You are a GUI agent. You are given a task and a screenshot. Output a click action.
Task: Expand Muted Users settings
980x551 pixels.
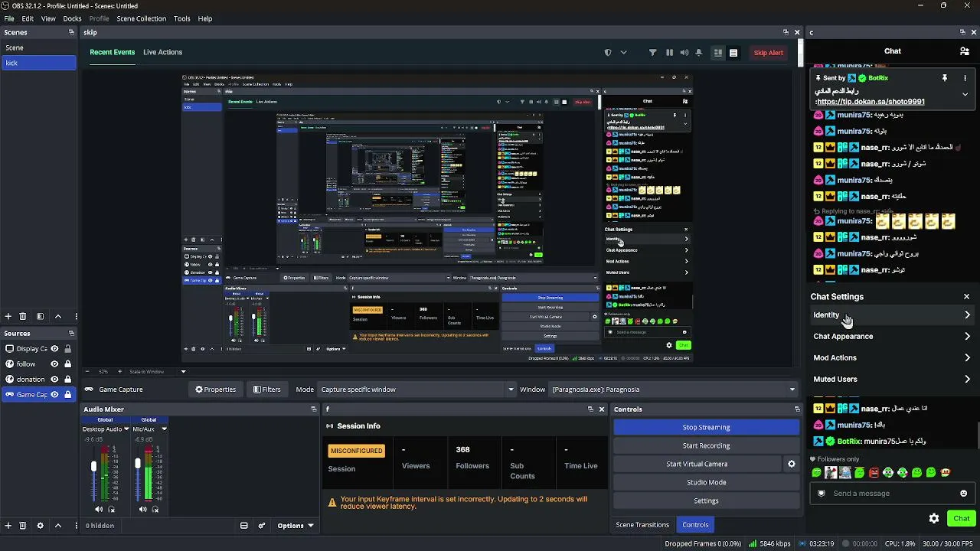pos(891,380)
